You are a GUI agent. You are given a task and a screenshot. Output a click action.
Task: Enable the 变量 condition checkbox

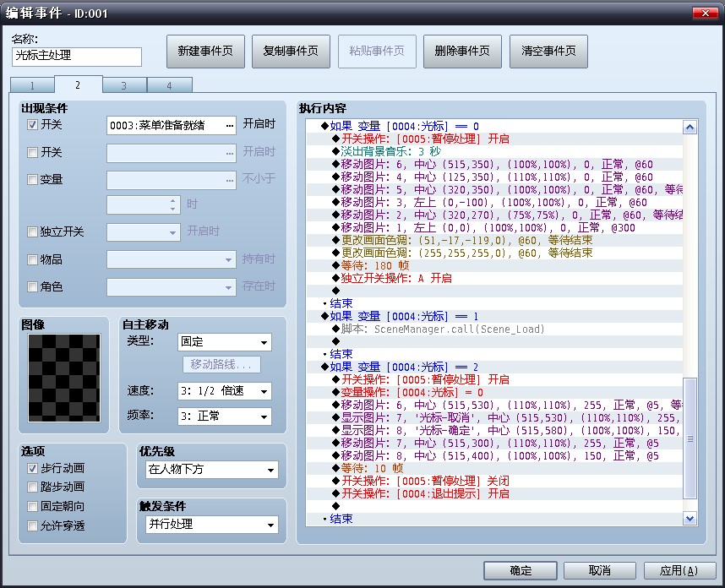pos(32,179)
